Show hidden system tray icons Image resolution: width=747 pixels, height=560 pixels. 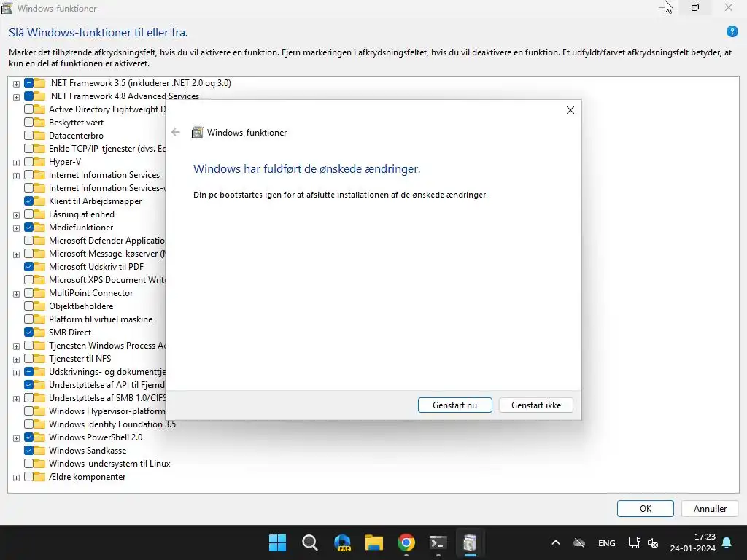point(555,542)
